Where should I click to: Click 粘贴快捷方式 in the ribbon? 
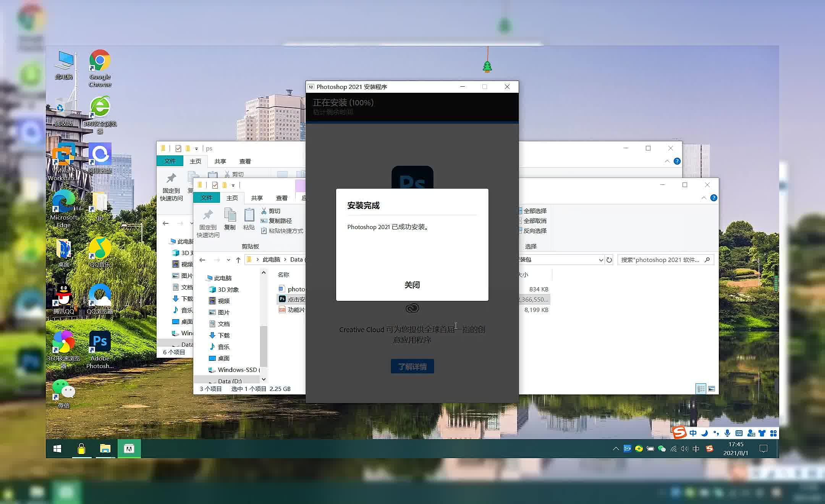(x=282, y=231)
